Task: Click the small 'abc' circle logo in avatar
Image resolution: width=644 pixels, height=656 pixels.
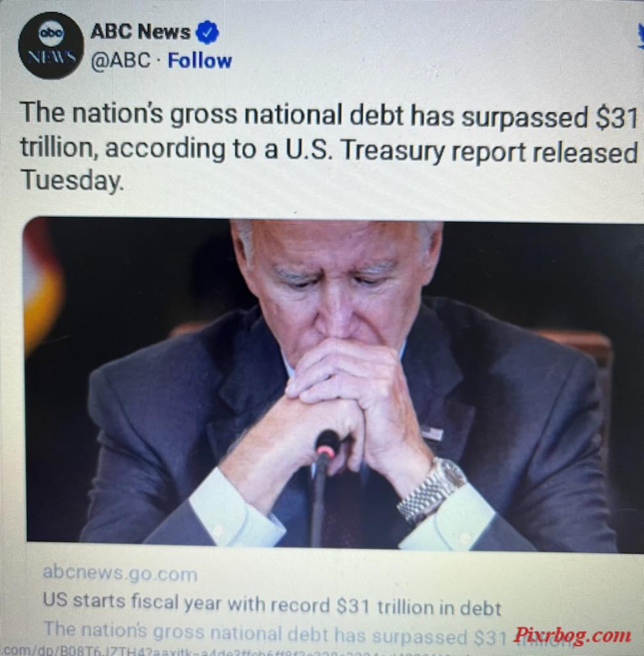Action: pyautogui.click(x=51, y=33)
